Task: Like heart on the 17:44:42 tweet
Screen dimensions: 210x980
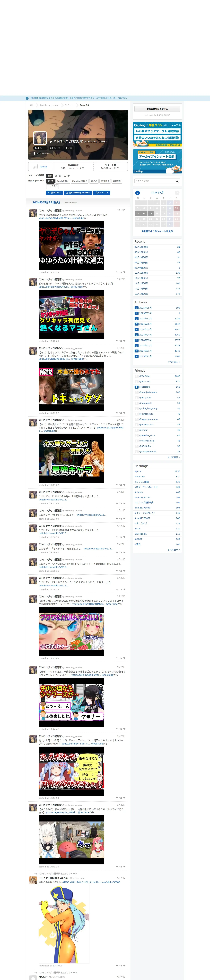Action: (124, 729)
